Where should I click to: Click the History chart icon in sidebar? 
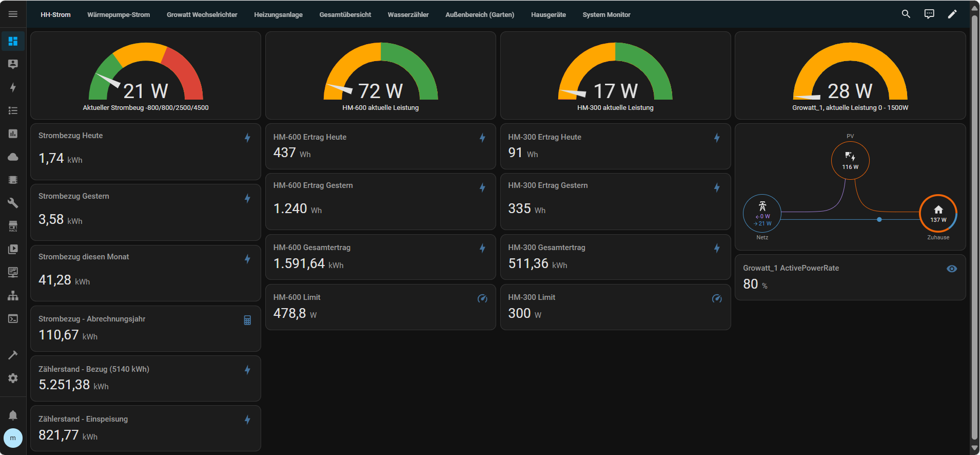(x=13, y=134)
